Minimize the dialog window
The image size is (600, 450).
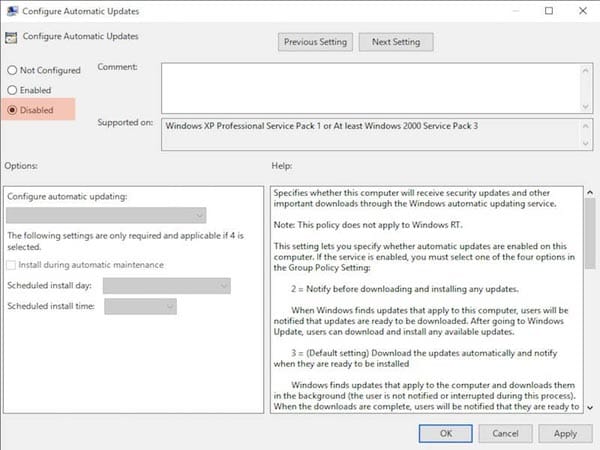click(x=515, y=11)
